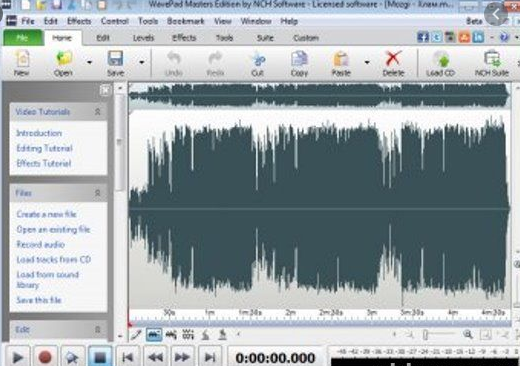520x366 pixels.
Task: Click the LinkedIn share icon
Action: pyautogui.click(x=478, y=37)
